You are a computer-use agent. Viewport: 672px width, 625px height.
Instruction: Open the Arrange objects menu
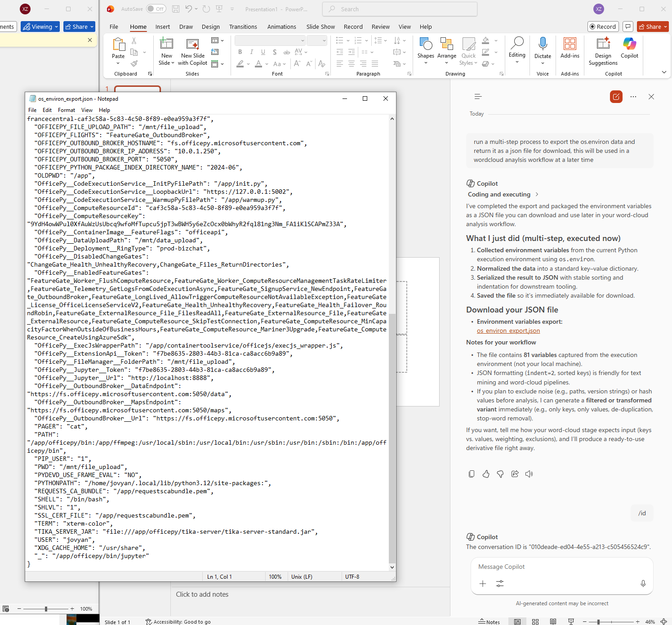(x=447, y=51)
